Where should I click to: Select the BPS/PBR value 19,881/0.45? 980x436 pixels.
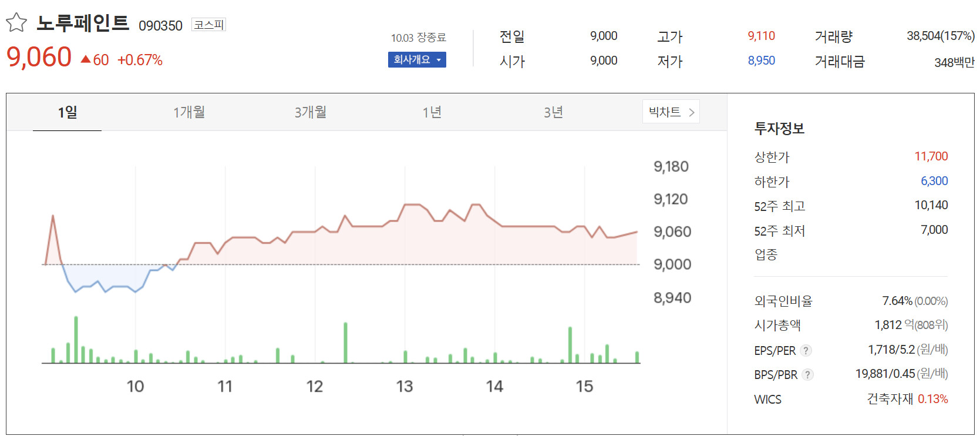[885, 374]
